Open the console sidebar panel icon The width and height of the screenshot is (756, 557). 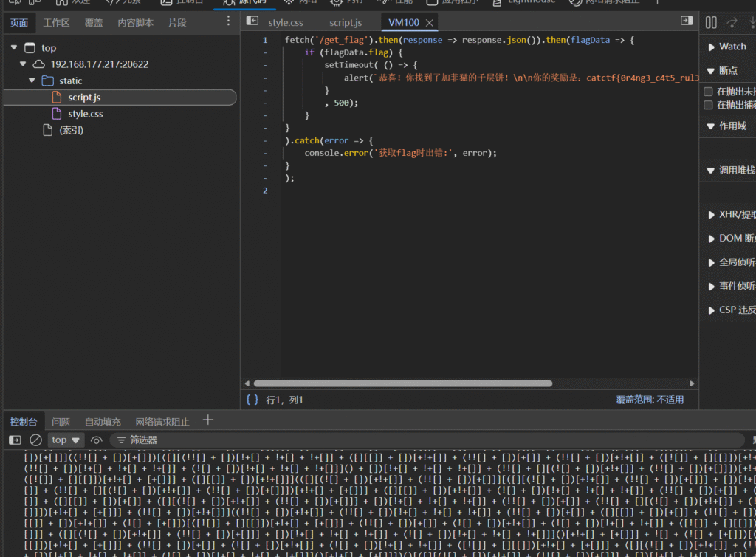coord(15,440)
